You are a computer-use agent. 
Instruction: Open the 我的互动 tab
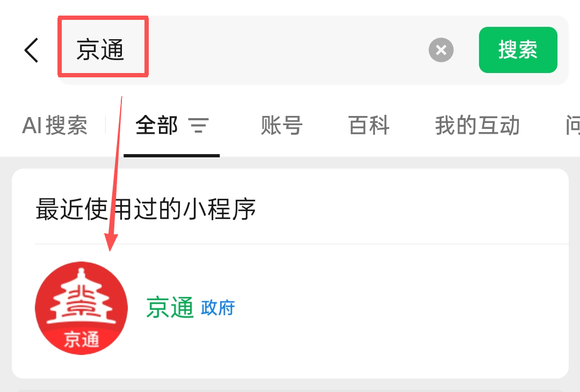click(477, 125)
